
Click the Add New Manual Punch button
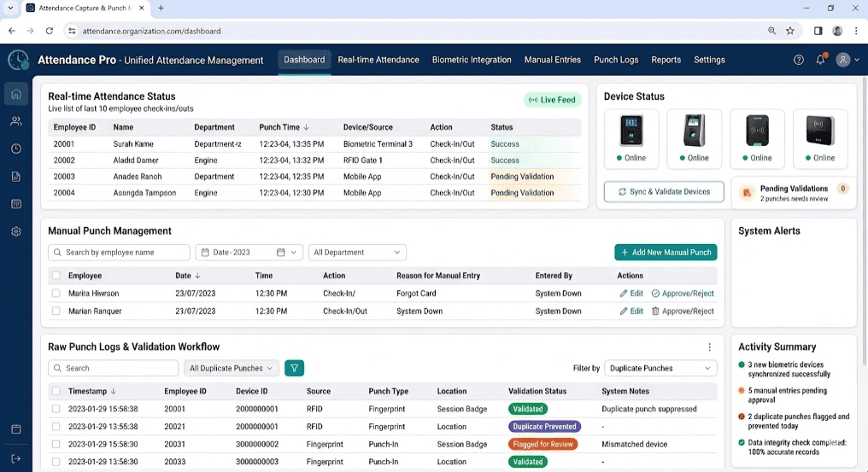pos(666,253)
